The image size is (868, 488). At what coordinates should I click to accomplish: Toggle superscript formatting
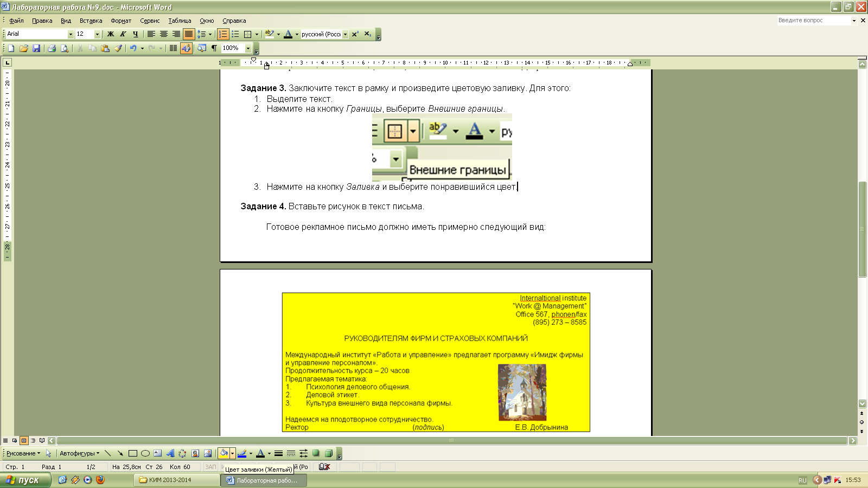pyautogui.click(x=355, y=34)
